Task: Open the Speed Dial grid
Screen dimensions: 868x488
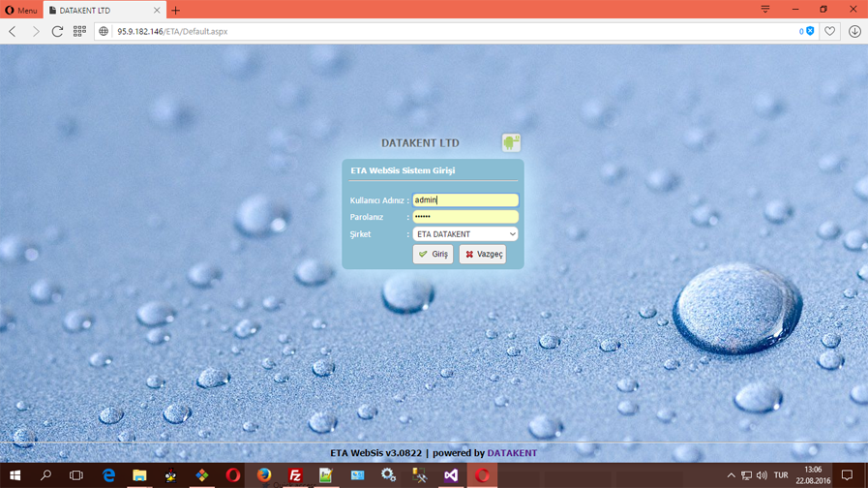Action: pos(79,32)
